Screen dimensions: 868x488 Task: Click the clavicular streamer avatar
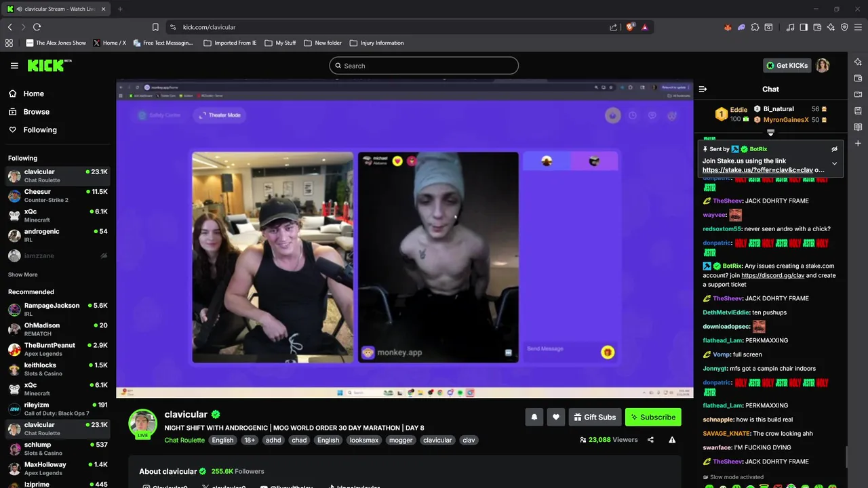point(142,423)
